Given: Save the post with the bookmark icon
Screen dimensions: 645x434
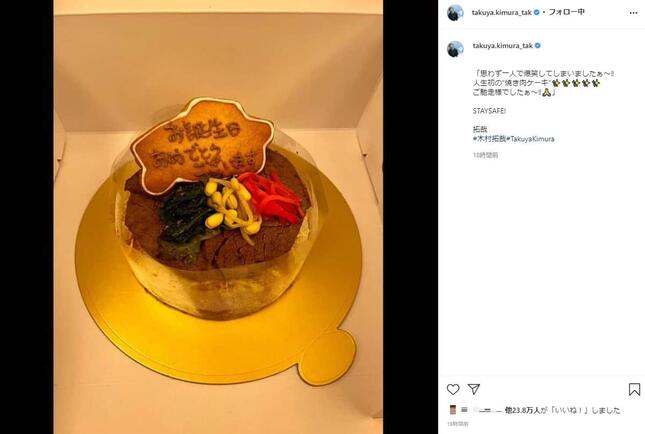Looking at the screenshot, I should coord(634,389).
